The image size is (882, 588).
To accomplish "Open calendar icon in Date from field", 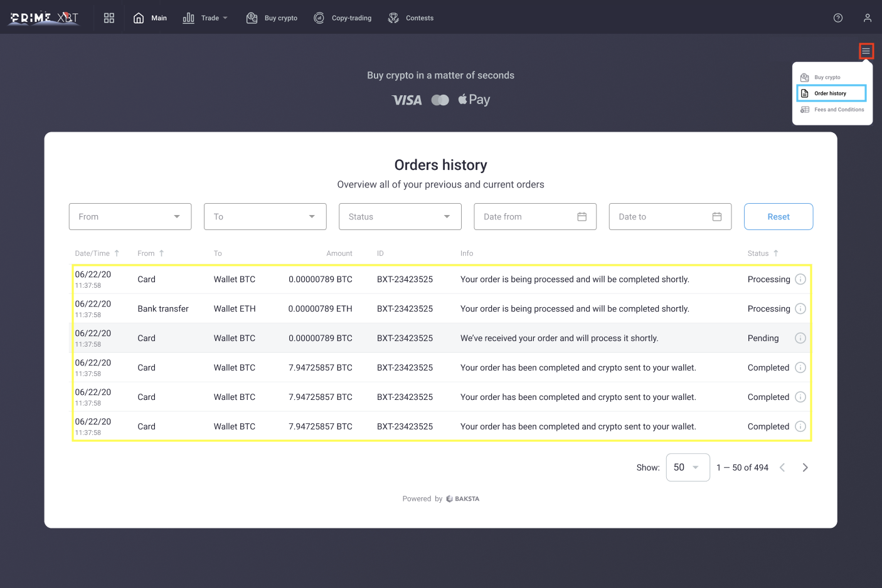I will pyautogui.click(x=582, y=217).
